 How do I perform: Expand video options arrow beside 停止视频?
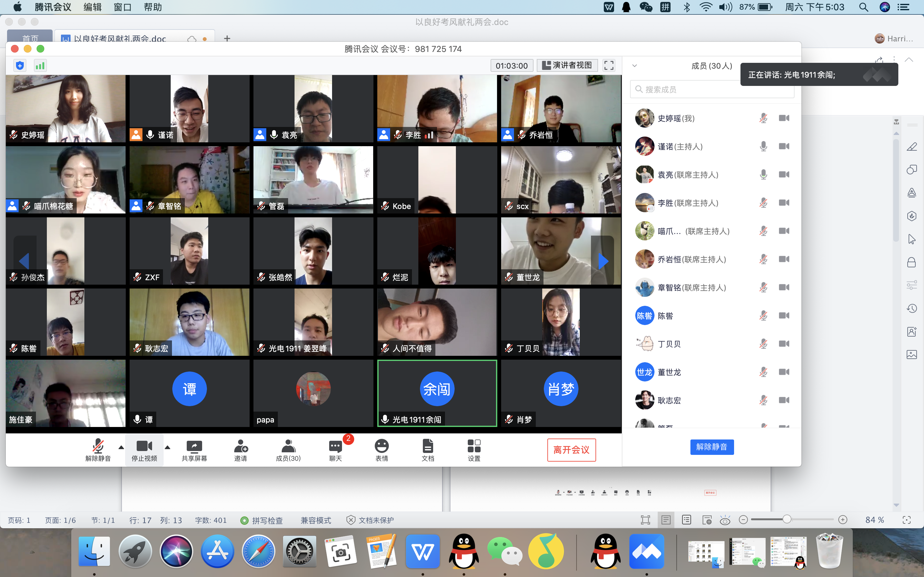click(167, 447)
